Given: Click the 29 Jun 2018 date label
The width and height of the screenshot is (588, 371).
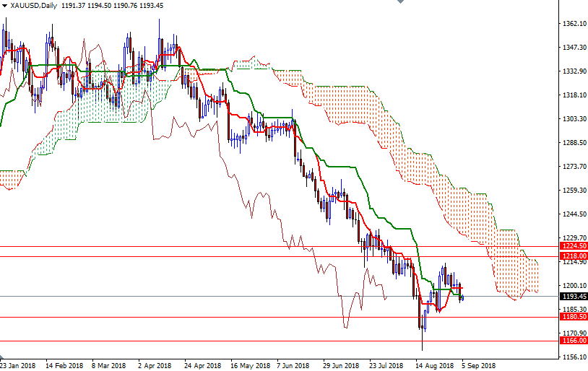Looking at the screenshot, I should [342, 365].
